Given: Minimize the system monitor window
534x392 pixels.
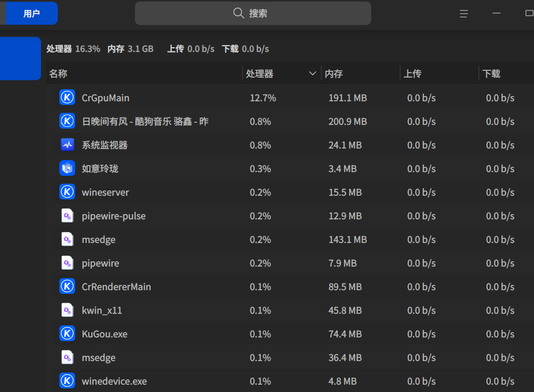Looking at the screenshot, I should coord(497,13).
